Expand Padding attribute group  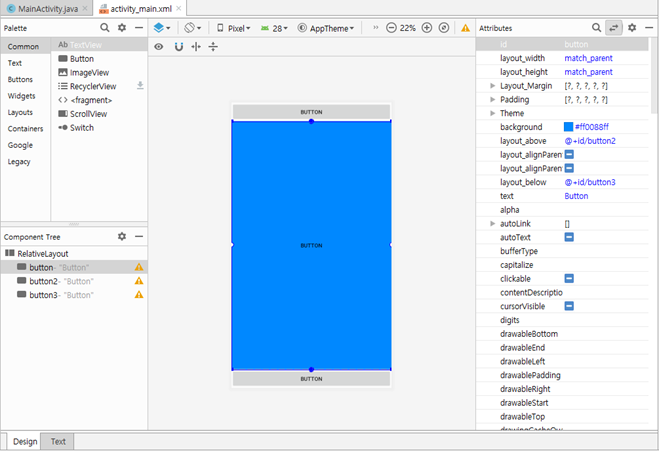click(493, 100)
